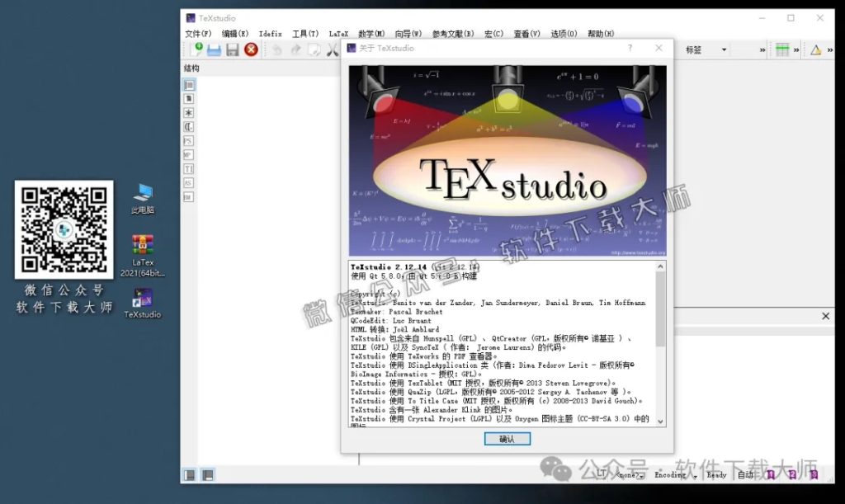Close the document via the red X toolbar icon
Image resolution: width=845 pixels, height=504 pixels.
click(x=251, y=49)
